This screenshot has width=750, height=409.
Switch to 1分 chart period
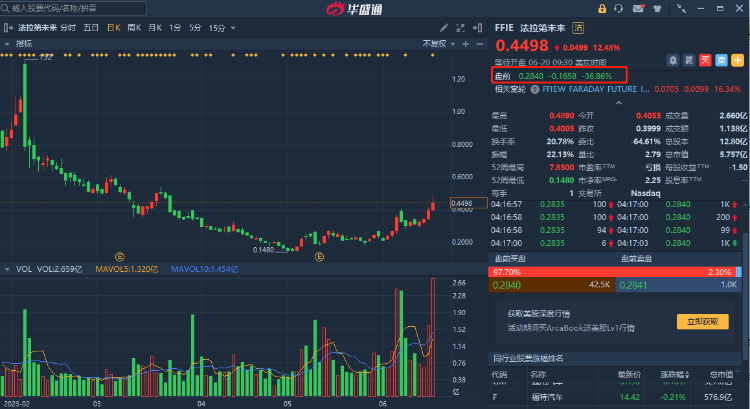(x=175, y=28)
